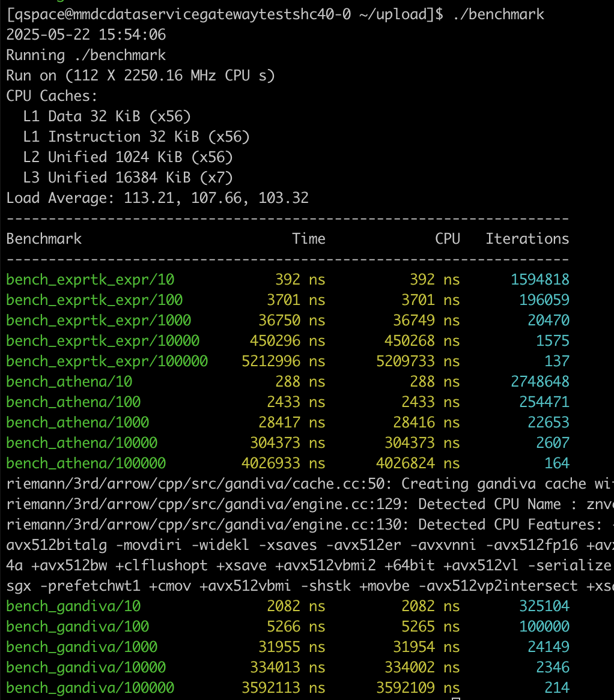Click the 'Run on (112 X 2250.16 MHz' line
Screen dimensions: 614x700
[x=141, y=76]
